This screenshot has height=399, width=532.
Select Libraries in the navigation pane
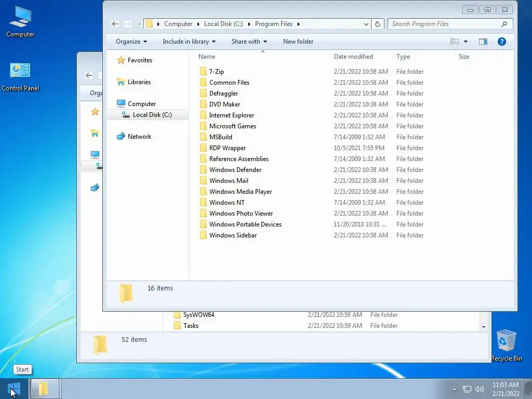coord(139,82)
